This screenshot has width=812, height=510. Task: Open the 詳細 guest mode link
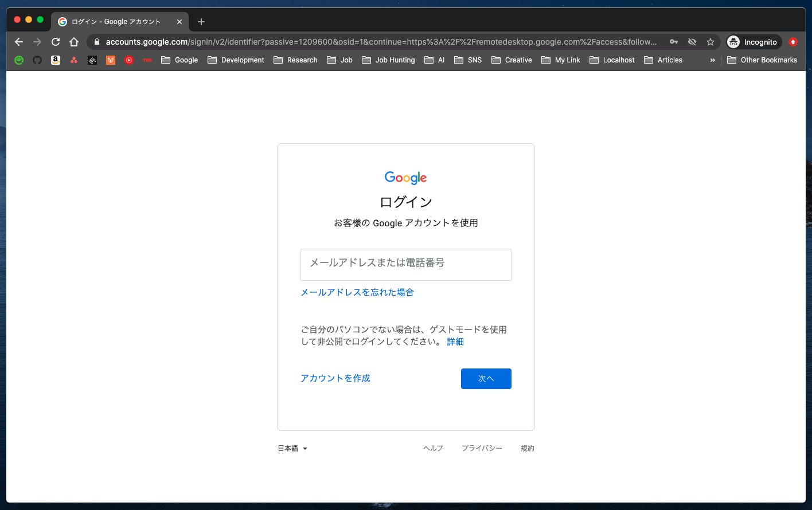[455, 342]
